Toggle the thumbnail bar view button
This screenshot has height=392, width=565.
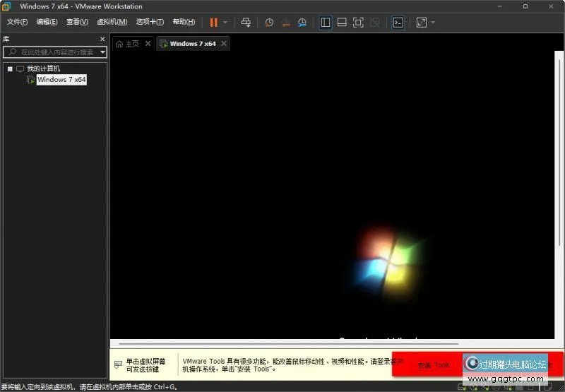(x=342, y=23)
